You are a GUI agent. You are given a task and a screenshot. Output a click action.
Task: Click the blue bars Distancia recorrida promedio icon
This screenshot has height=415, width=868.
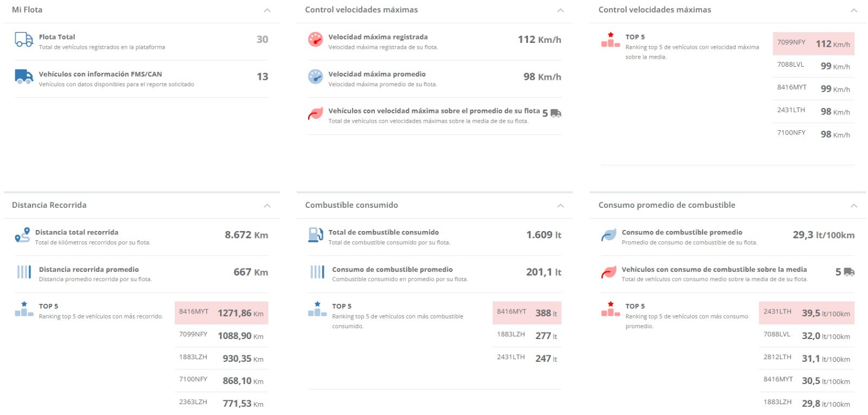[24, 272]
